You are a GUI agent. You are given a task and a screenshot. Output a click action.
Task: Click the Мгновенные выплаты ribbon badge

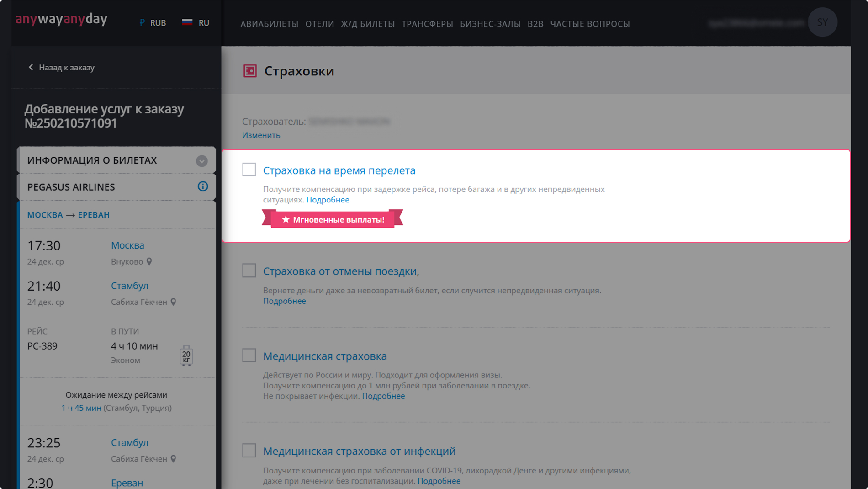click(333, 219)
